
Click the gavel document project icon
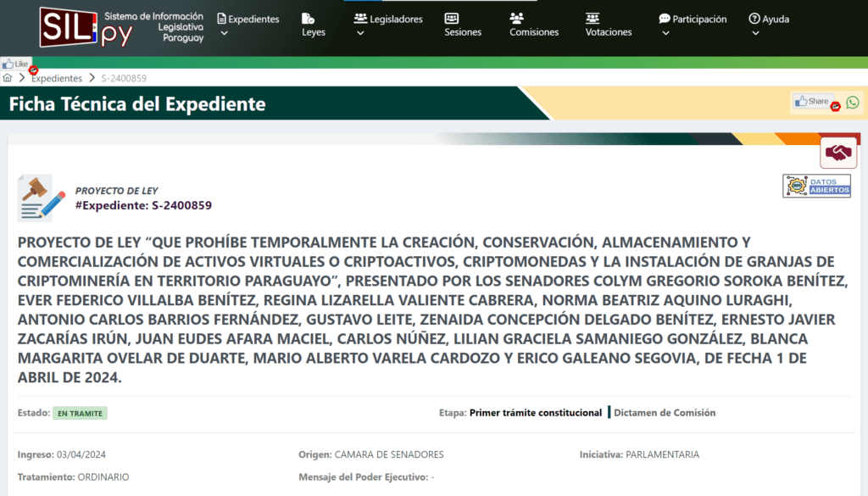[x=42, y=198]
